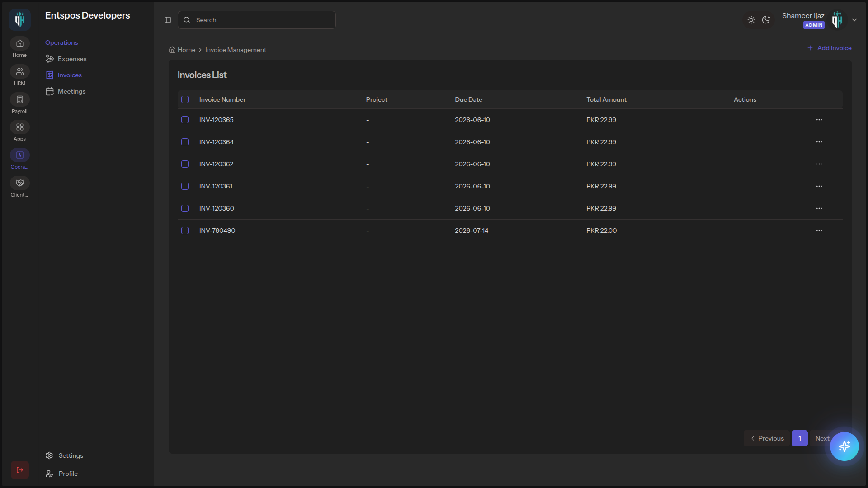The image size is (868, 488).
Task: Click the Total Amount column header
Action: [606, 99]
